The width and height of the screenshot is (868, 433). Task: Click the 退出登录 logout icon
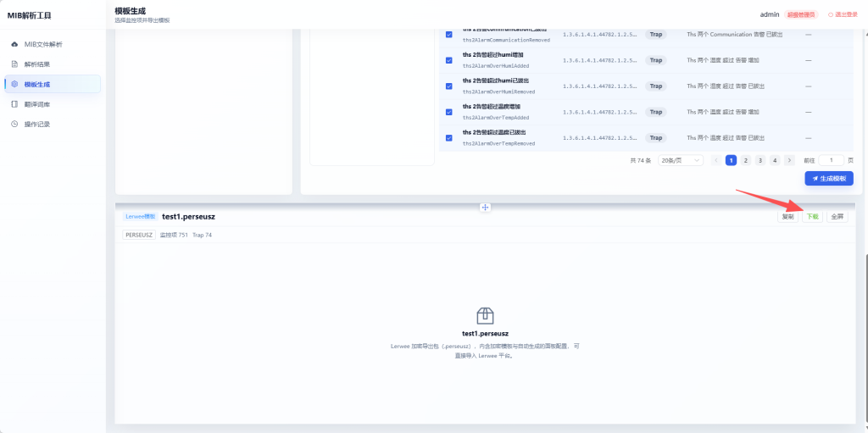click(x=831, y=14)
